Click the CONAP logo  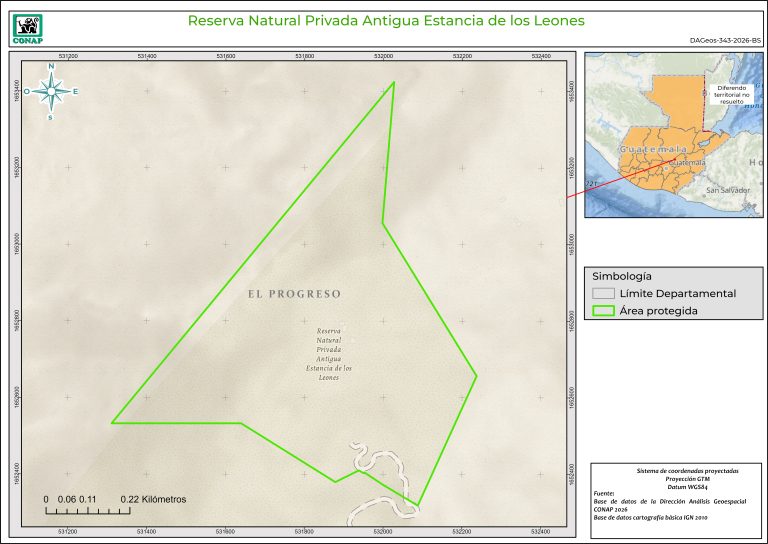pos(24,25)
